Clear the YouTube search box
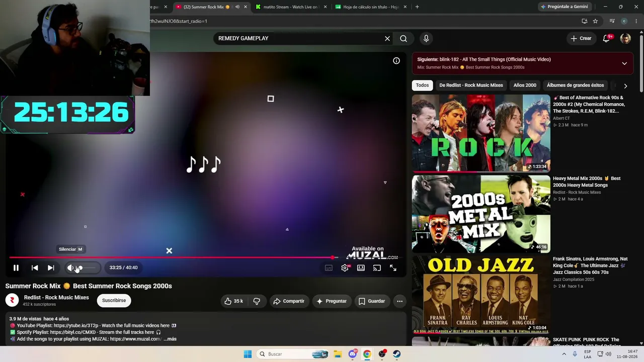 point(387,38)
